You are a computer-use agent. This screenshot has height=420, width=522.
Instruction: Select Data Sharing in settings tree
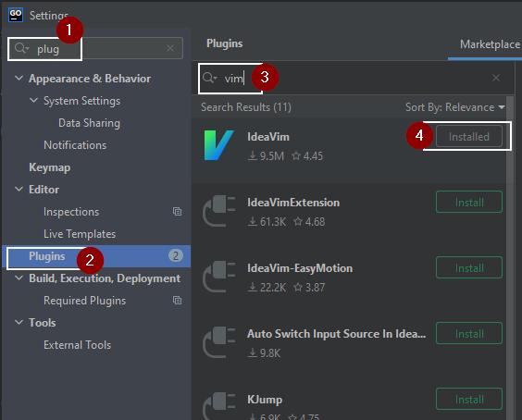89,123
